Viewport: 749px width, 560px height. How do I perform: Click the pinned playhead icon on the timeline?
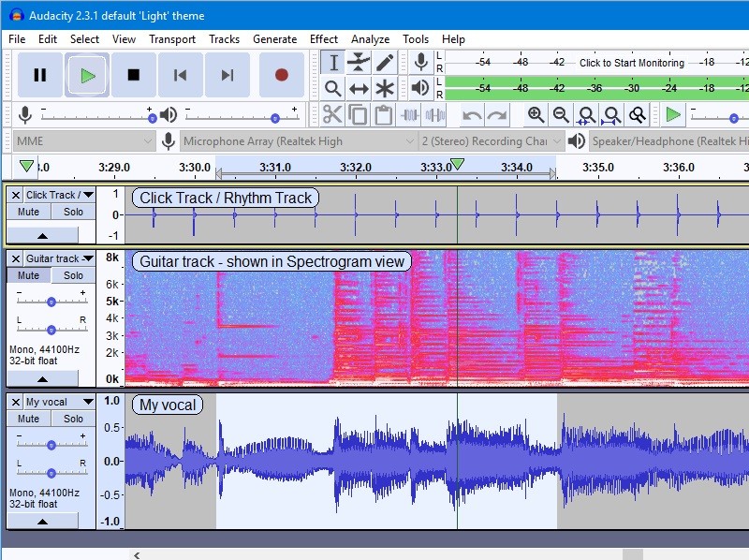(x=26, y=167)
